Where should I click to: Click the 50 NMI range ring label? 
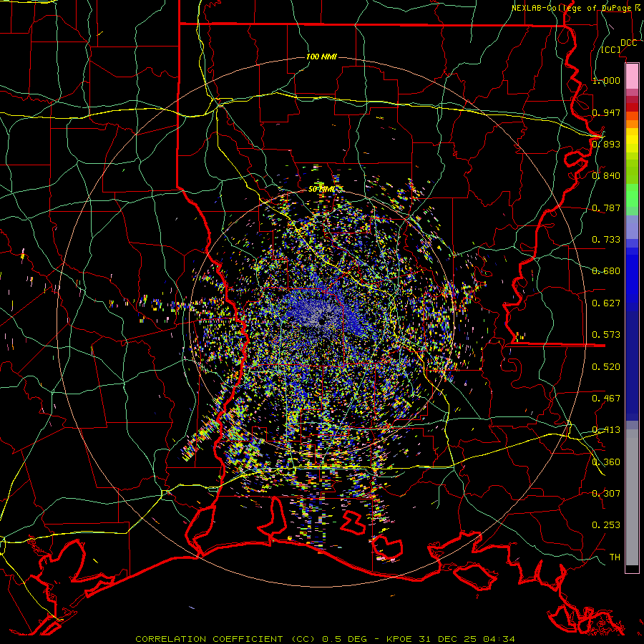coord(321,189)
